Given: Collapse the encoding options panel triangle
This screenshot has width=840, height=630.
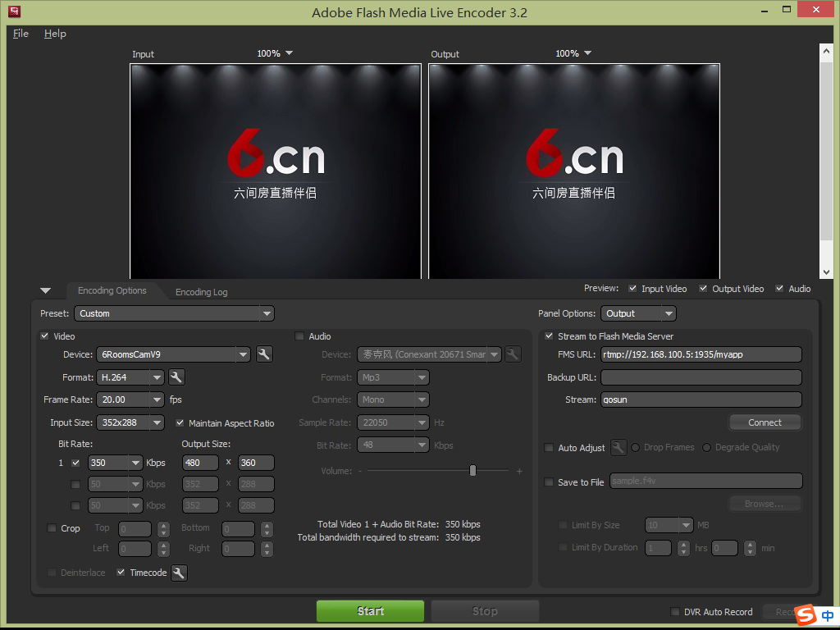Looking at the screenshot, I should 46,290.
